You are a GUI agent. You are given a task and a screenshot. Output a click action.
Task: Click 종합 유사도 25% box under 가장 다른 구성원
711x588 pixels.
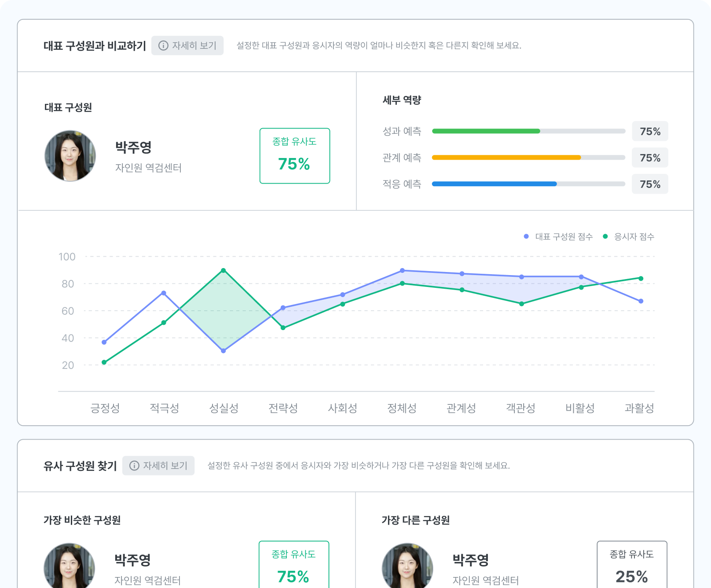(632, 565)
